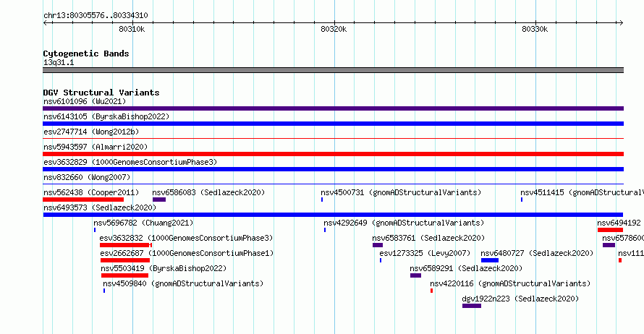Click the blue bar under esv3632829 label
The height and width of the screenshot is (334, 644).
333,169
